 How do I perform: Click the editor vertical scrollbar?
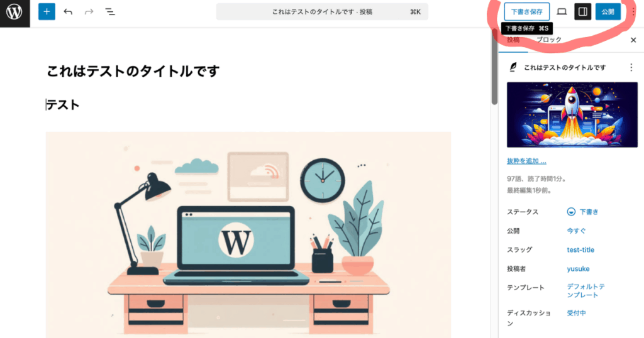tap(494, 68)
